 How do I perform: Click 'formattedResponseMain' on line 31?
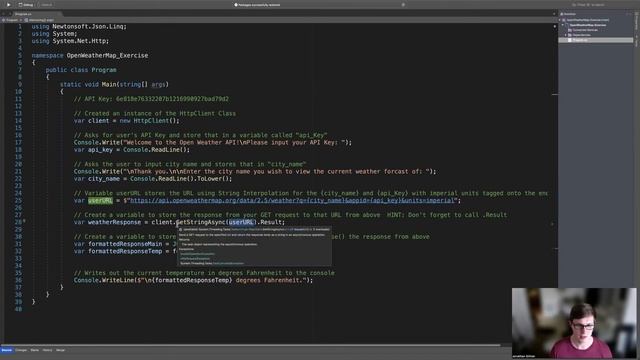pyautogui.click(x=125, y=244)
